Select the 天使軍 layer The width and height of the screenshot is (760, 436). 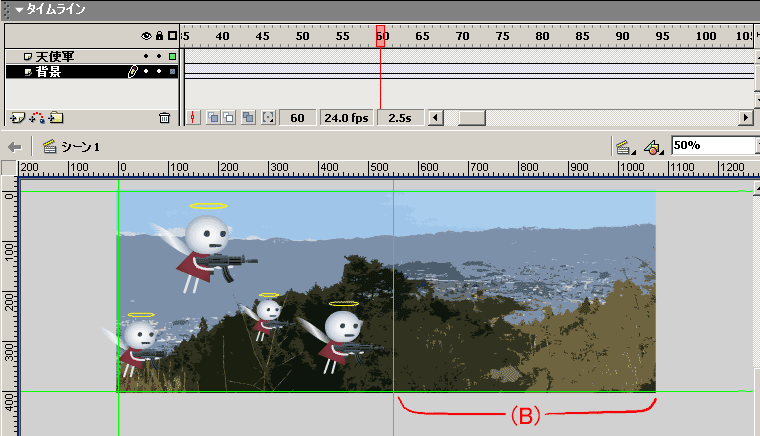point(55,56)
